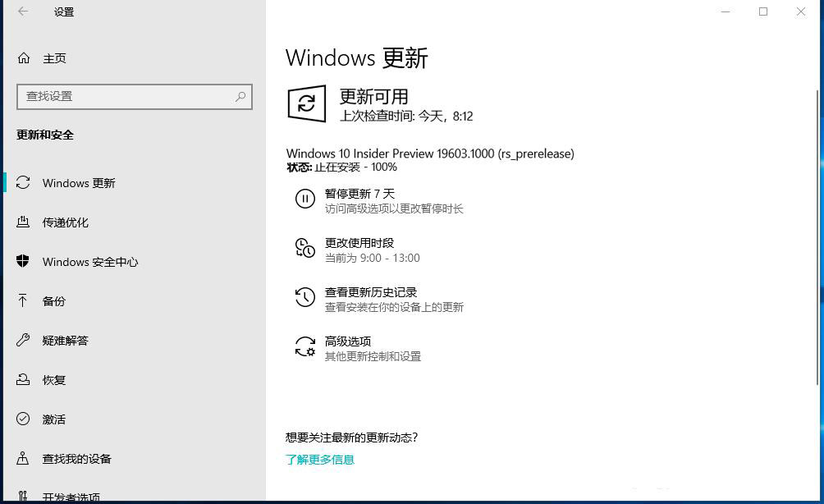Click the pause icon for 暂停更新 7 天

tap(304, 199)
